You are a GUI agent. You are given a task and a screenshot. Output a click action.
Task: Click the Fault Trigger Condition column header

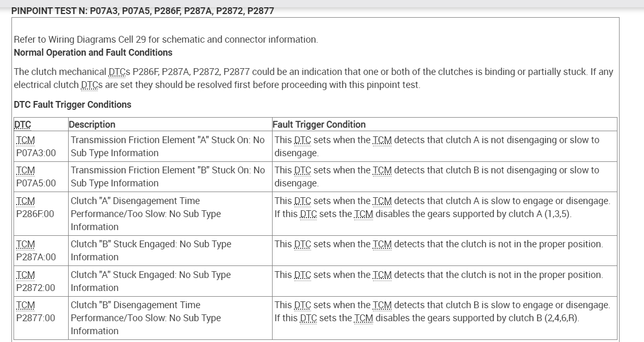click(319, 124)
